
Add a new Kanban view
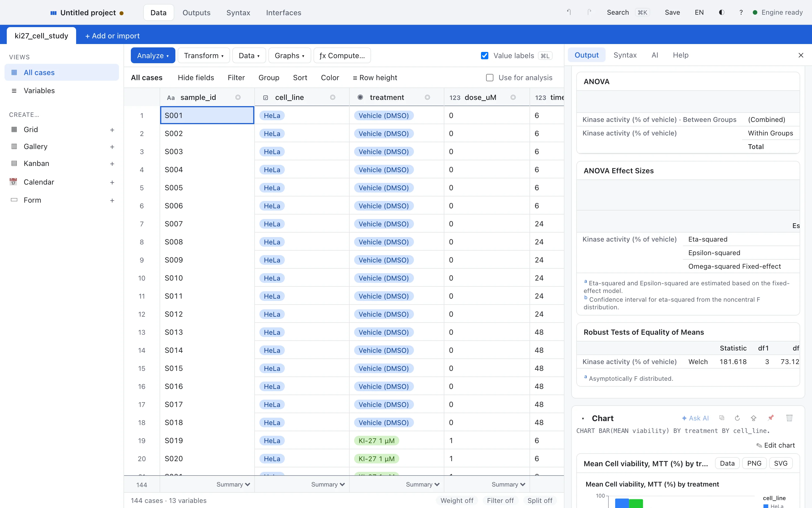112,164
